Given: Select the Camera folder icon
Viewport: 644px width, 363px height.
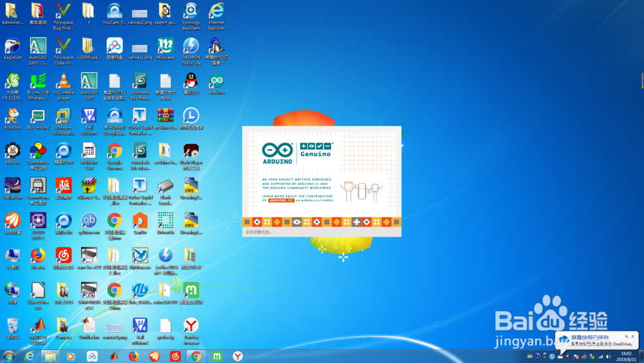Looking at the screenshot, I should pos(63,329).
